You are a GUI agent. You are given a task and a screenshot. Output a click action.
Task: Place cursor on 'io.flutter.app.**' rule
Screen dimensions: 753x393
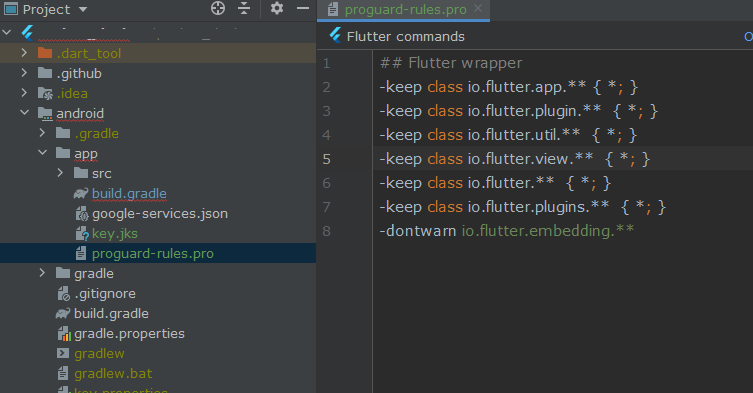[527, 87]
